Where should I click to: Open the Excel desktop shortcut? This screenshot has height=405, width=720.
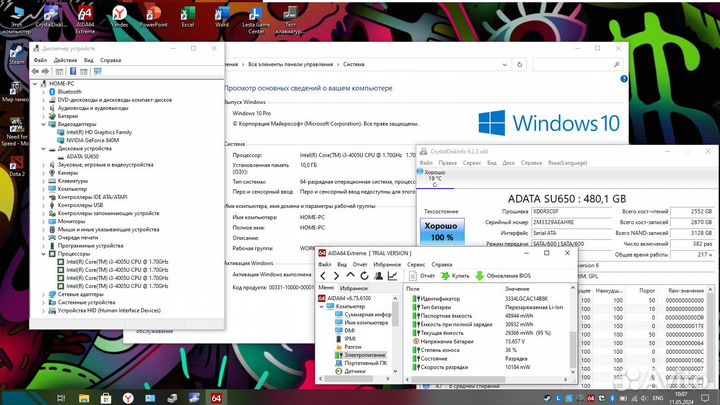[188, 17]
